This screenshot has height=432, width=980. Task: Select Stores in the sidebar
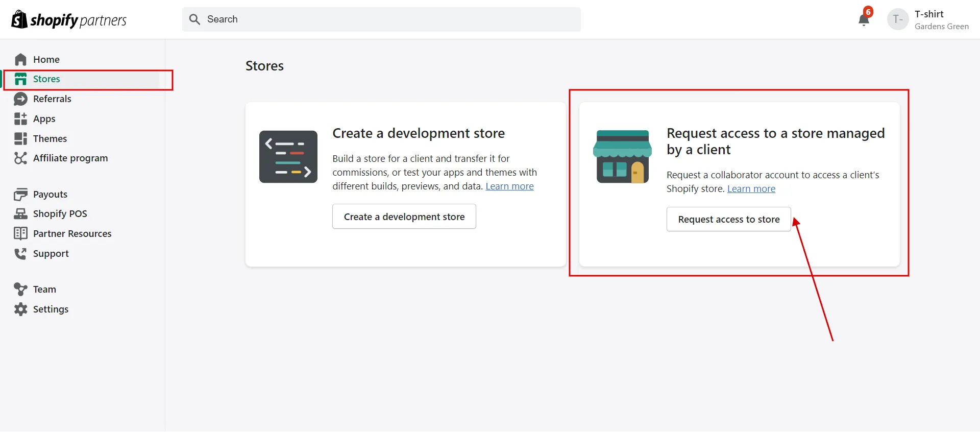tap(46, 79)
